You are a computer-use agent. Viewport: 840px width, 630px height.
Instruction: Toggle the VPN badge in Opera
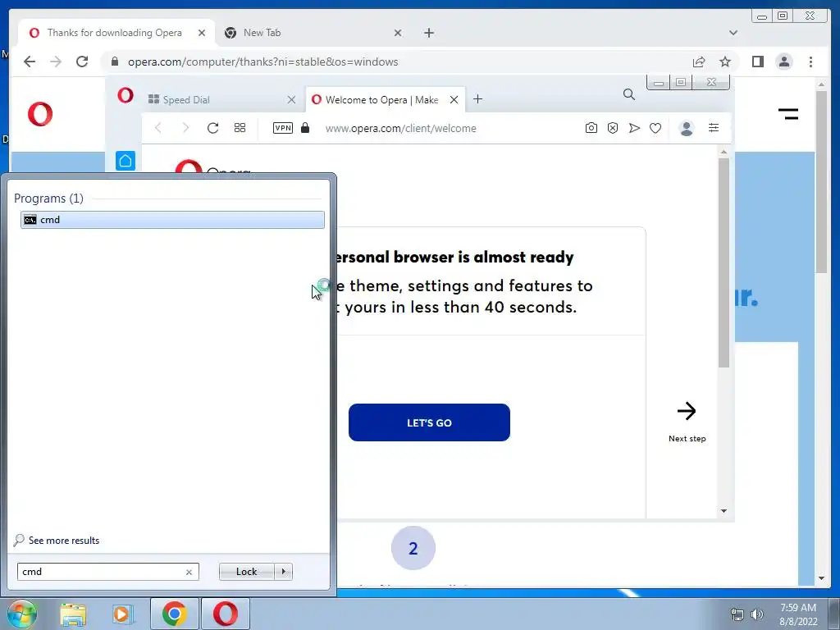coord(283,127)
